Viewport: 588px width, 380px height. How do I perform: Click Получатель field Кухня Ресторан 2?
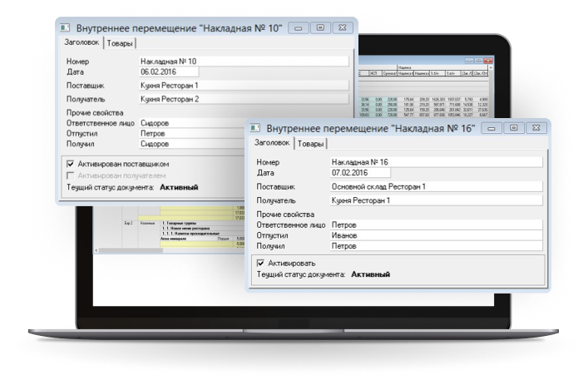[244, 99]
